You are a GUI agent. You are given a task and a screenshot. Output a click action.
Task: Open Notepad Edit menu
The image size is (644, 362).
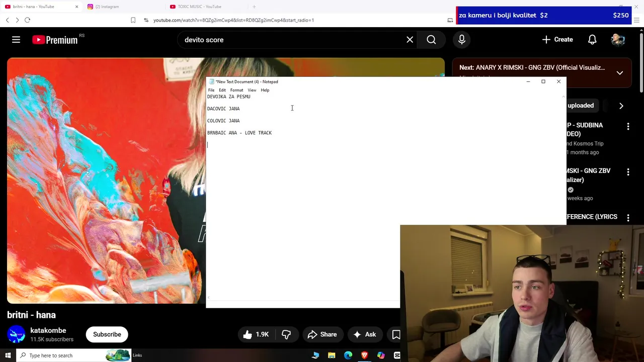pyautogui.click(x=222, y=90)
